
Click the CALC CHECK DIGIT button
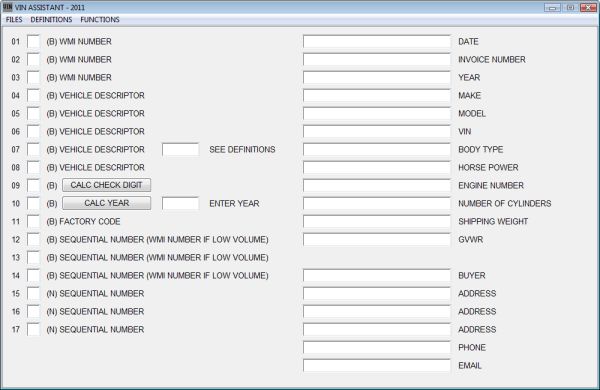[x=106, y=185]
